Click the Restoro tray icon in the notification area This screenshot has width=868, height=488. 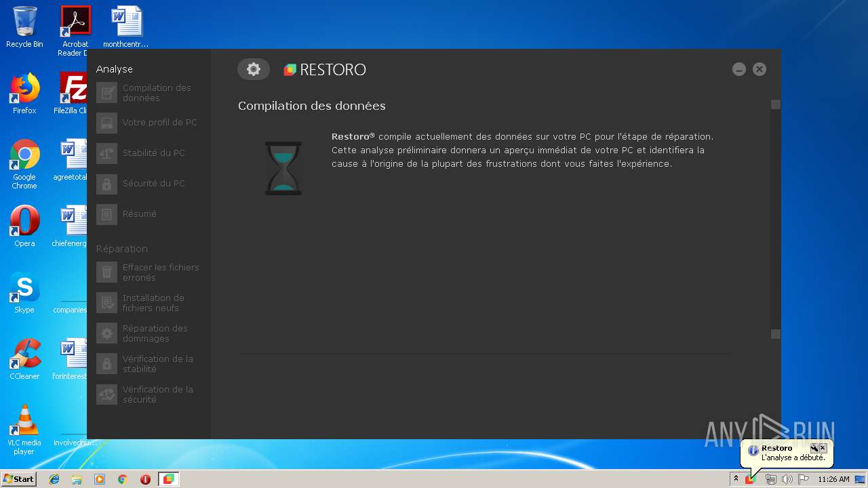(750, 479)
